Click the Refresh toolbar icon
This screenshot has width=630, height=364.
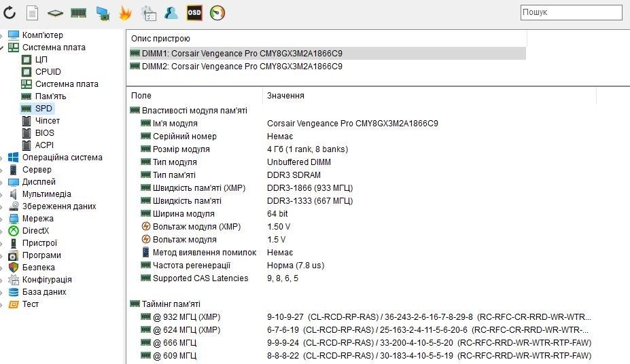point(10,13)
